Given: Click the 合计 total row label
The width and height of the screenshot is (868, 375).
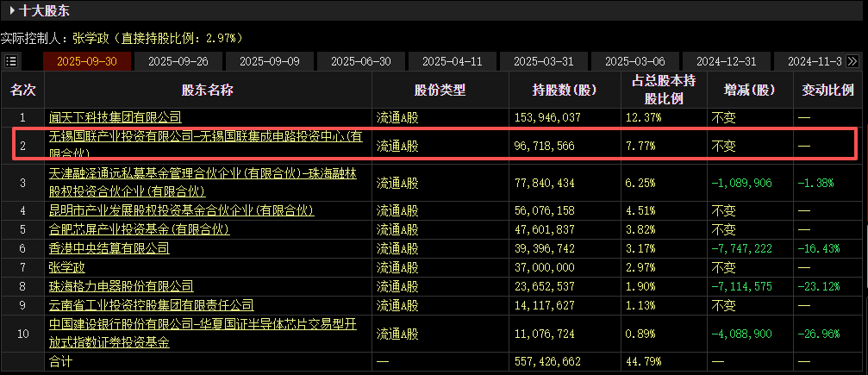Looking at the screenshot, I should (x=60, y=362).
